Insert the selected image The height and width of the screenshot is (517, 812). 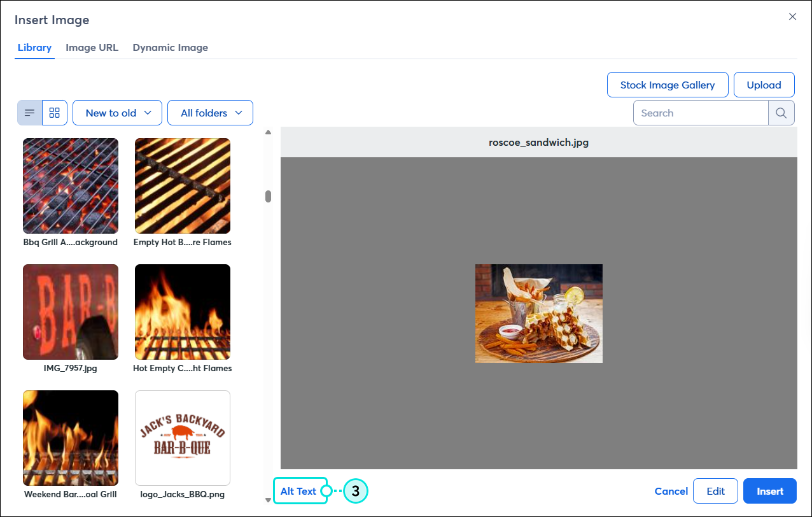point(770,491)
